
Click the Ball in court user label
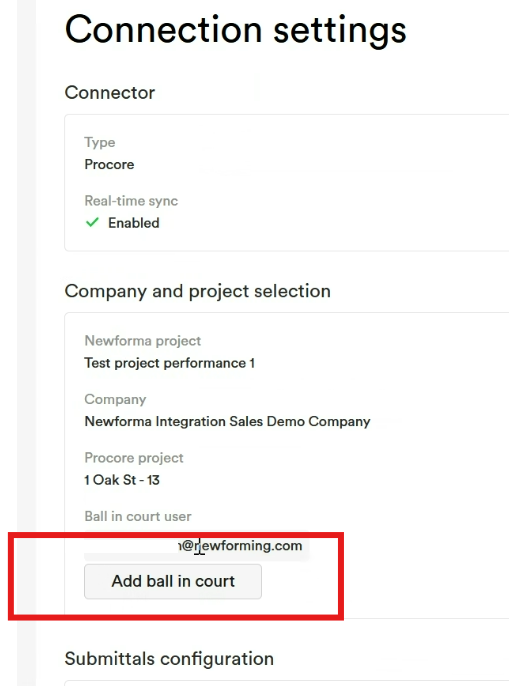138,517
